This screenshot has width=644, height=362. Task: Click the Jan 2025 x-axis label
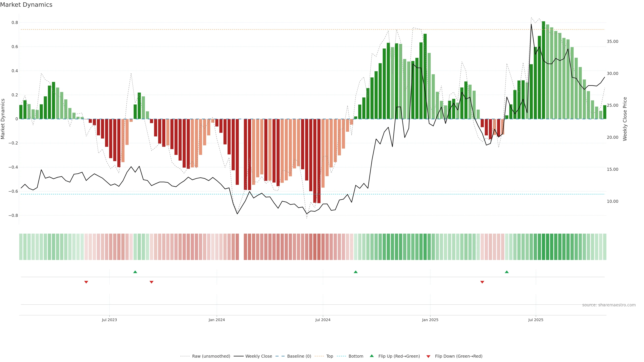tap(430, 320)
